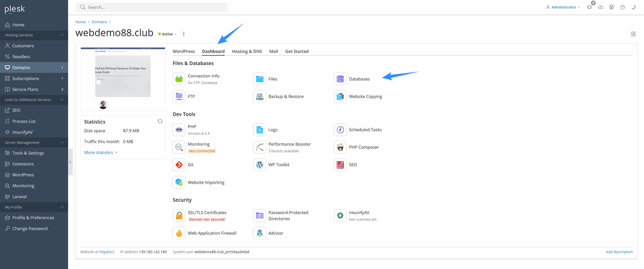Open the Performance Booster gauge icon
The width and height of the screenshot is (644, 269).
click(x=259, y=147)
